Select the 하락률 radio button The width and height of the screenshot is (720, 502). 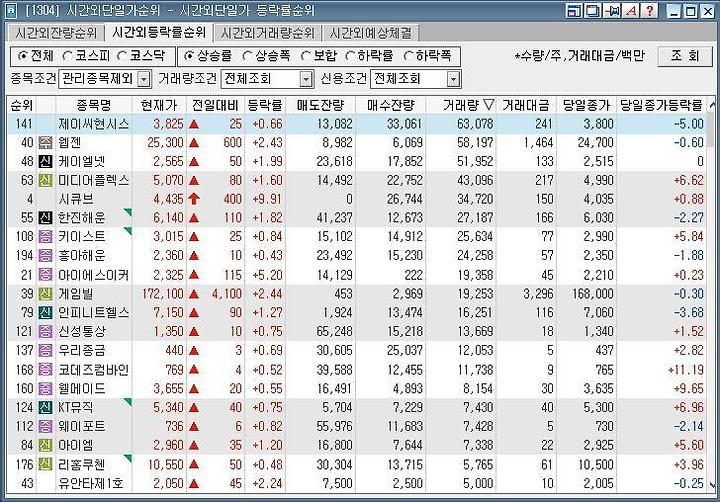(x=350, y=56)
